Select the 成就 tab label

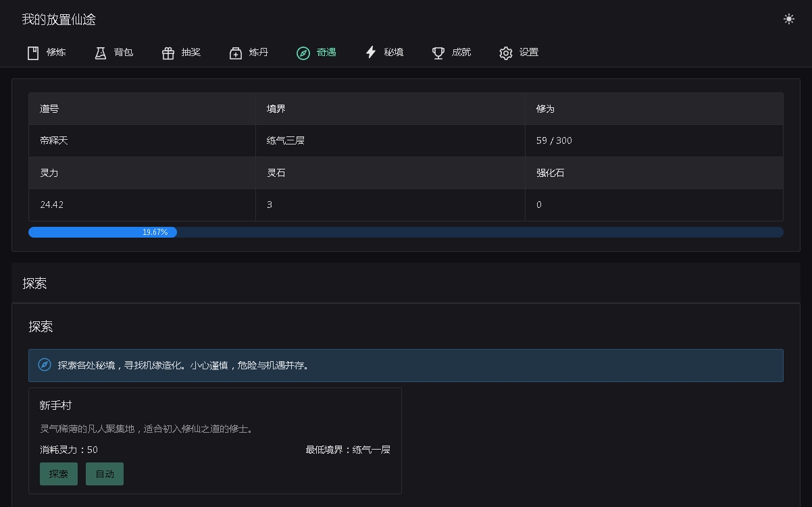click(461, 53)
